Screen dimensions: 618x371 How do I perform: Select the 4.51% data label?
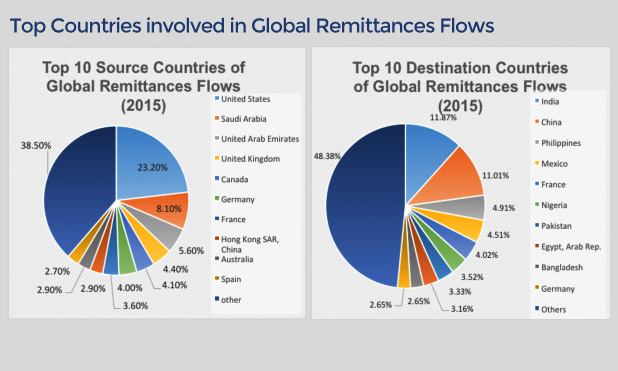(x=499, y=235)
